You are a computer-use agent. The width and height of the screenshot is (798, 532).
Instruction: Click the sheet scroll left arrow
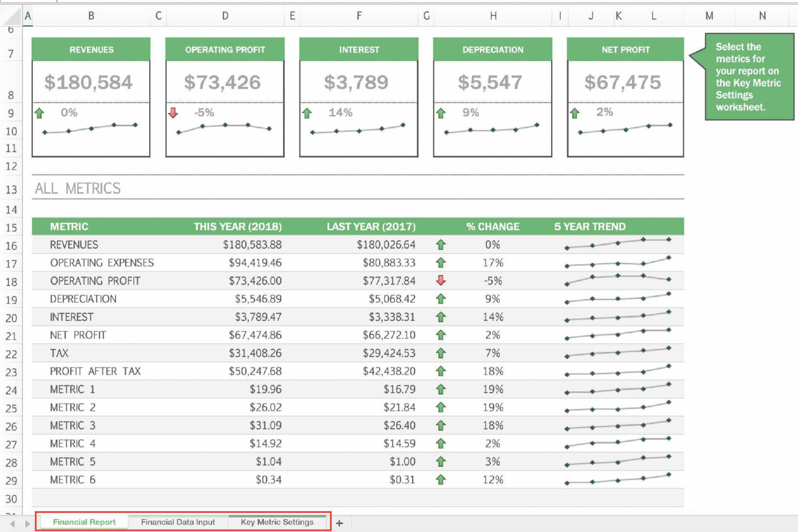pyautogui.click(x=12, y=524)
